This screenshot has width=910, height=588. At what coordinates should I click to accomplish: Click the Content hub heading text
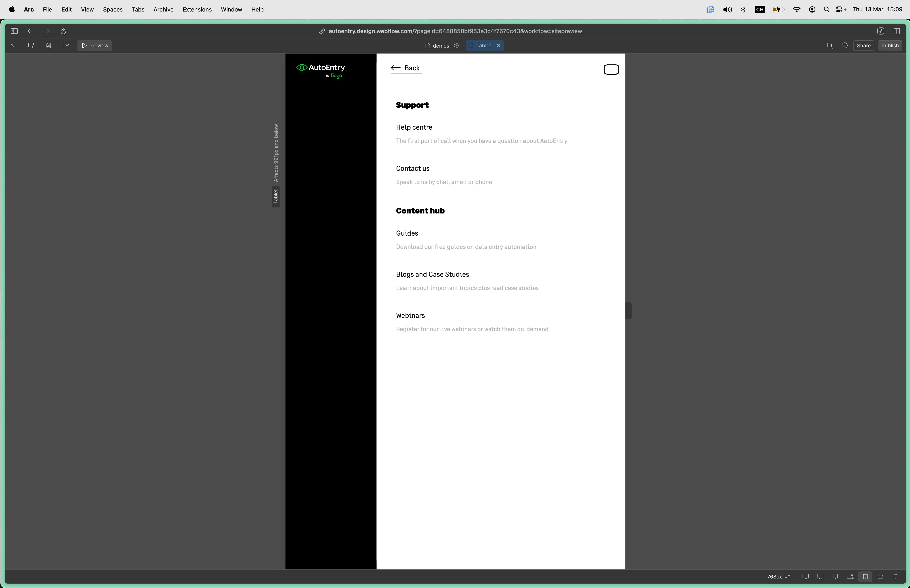tap(420, 211)
